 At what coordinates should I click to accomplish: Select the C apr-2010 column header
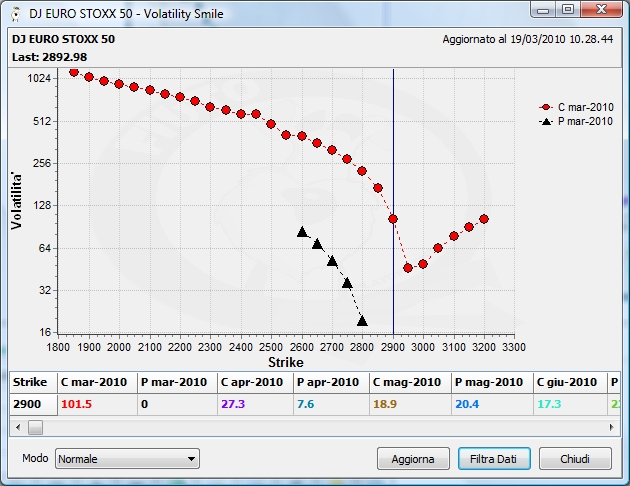pos(256,382)
